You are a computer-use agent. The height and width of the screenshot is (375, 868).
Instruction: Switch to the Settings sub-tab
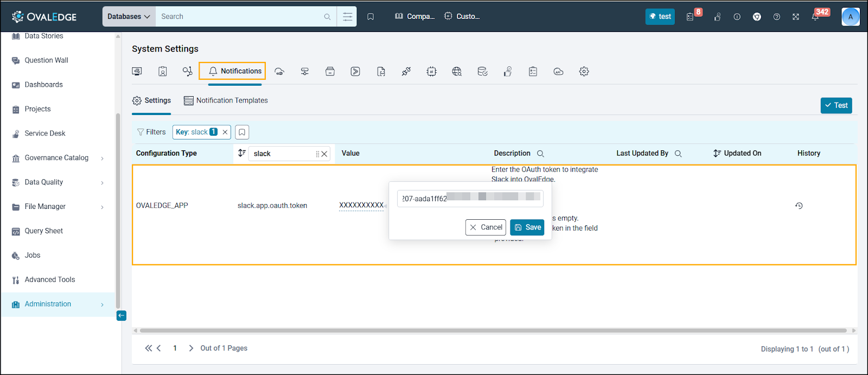151,100
